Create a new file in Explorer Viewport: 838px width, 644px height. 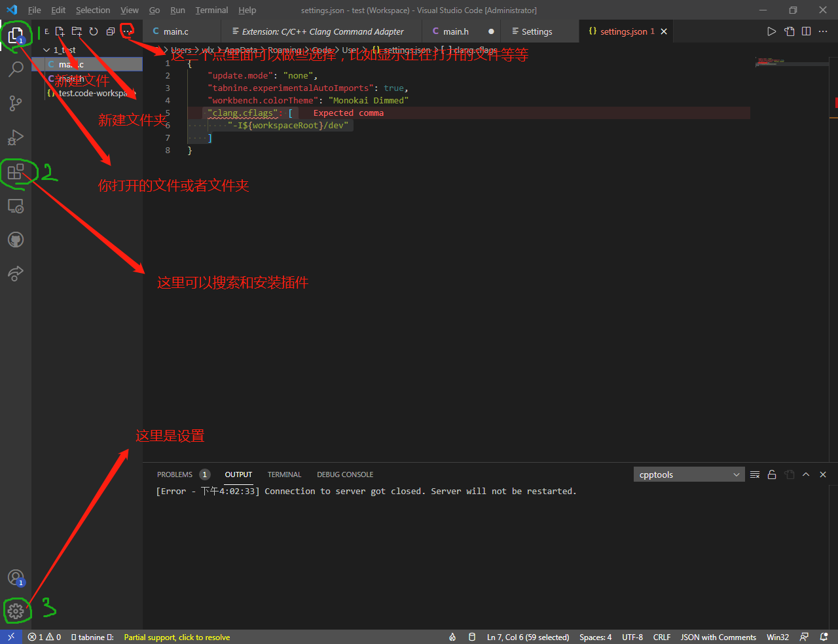pos(60,31)
